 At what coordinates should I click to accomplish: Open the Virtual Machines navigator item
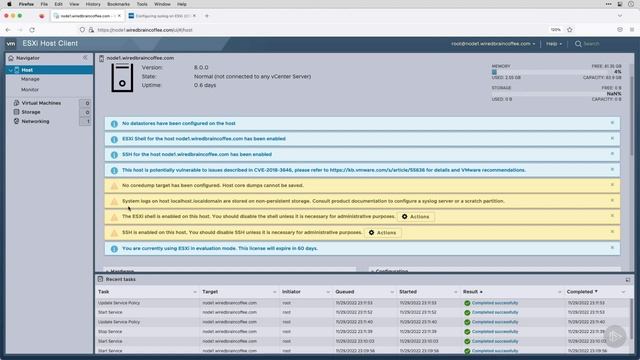click(41, 103)
